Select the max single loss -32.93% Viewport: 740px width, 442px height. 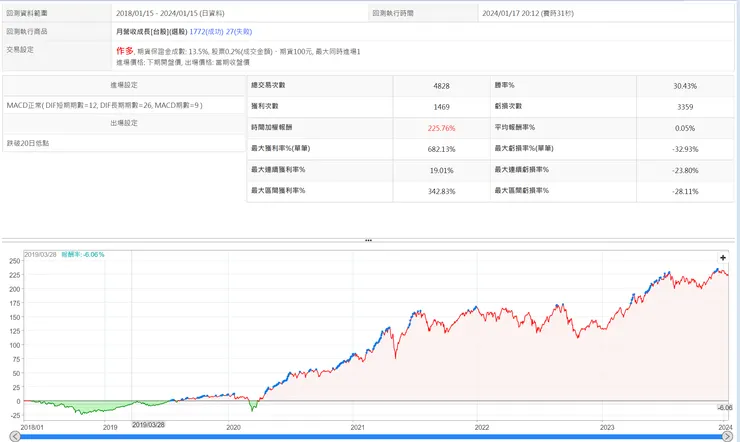[685, 149]
